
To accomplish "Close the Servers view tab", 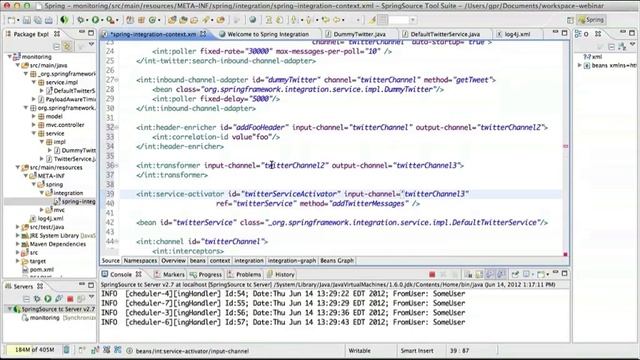I will point(40,286).
